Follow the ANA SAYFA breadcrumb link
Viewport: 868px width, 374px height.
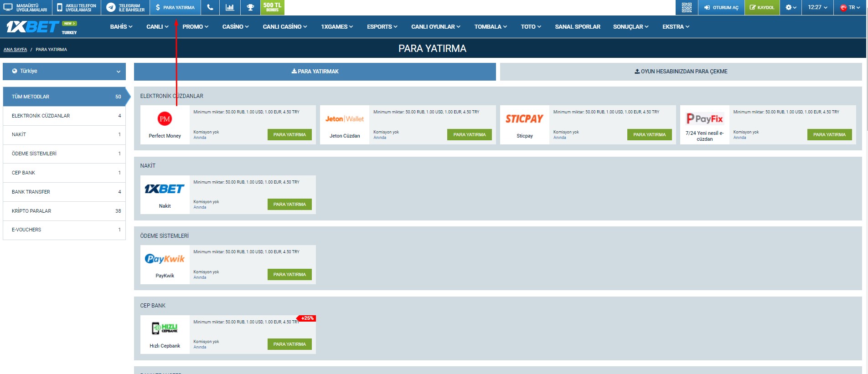(x=15, y=50)
